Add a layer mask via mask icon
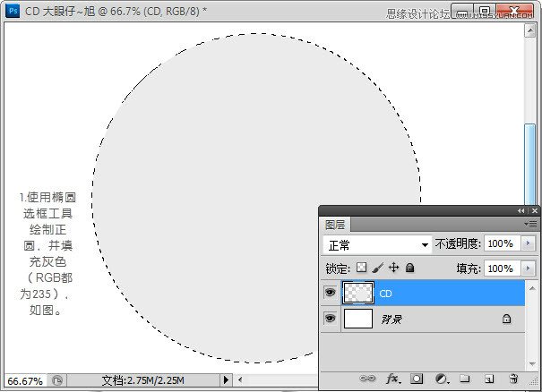This screenshot has width=542, height=392. pyautogui.click(x=417, y=379)
